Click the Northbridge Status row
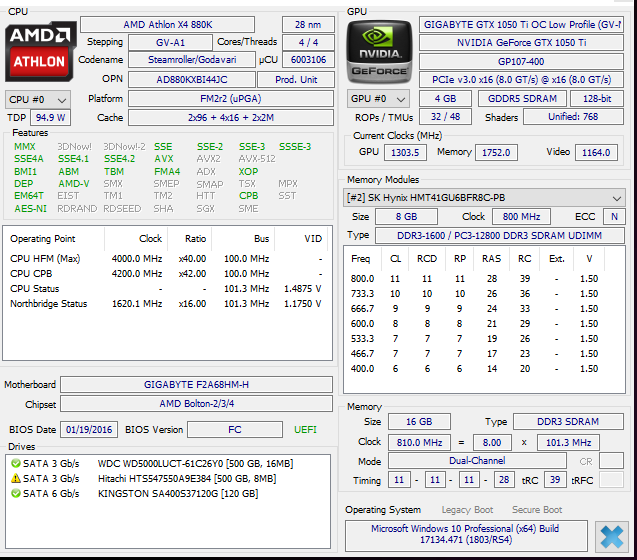This screenshot has width=637, height=560. click(166, 304)
